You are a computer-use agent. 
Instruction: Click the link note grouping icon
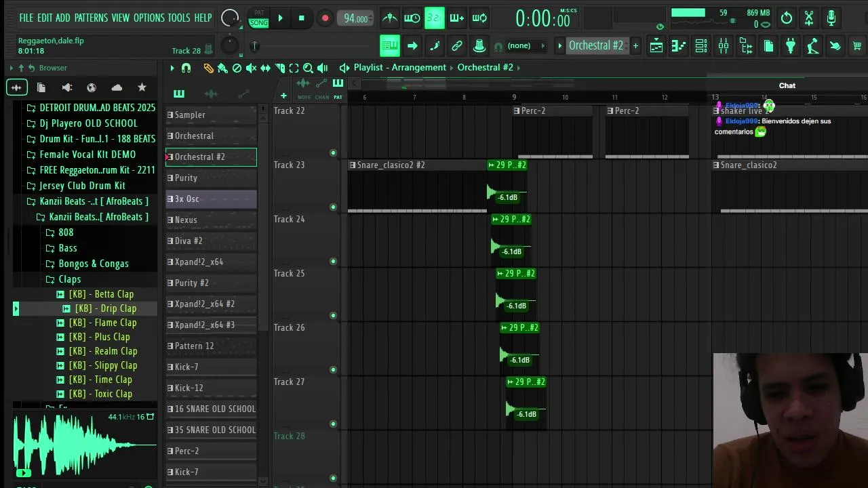(x=457, y=46)
